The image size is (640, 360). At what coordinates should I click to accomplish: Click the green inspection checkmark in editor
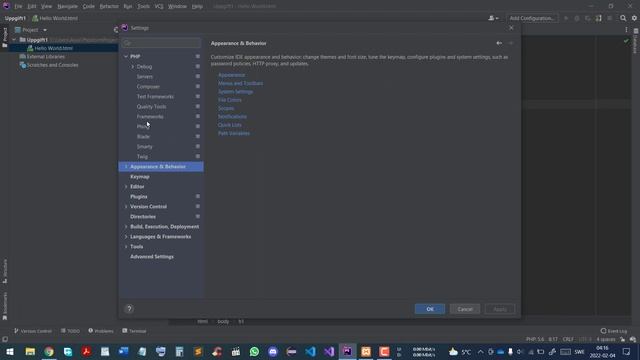click(x=626, y=41)
